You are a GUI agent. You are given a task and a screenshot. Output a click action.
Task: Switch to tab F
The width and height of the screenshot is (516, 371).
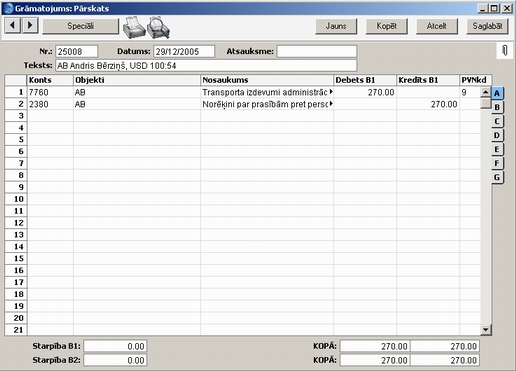click(x=497, y=163)
